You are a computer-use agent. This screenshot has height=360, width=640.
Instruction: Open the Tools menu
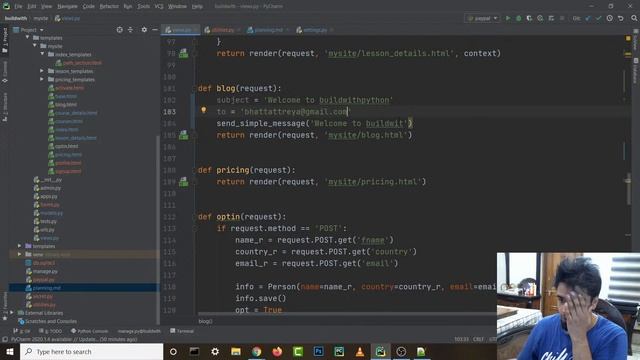point(143,7)
